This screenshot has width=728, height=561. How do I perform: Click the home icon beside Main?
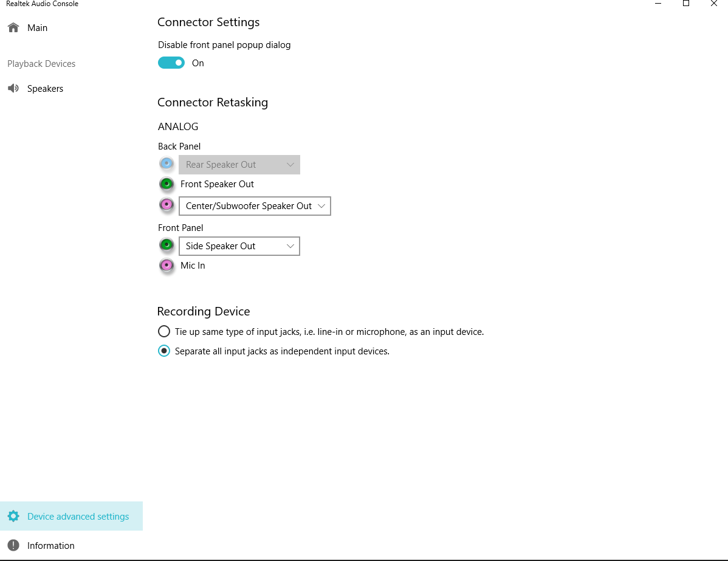point(13,28)
